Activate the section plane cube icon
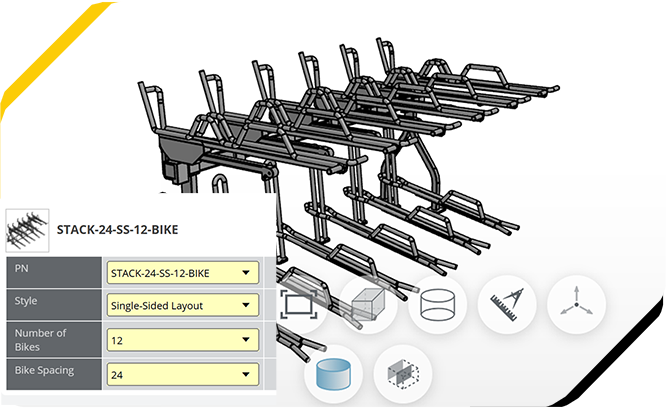 click(403, 374)
